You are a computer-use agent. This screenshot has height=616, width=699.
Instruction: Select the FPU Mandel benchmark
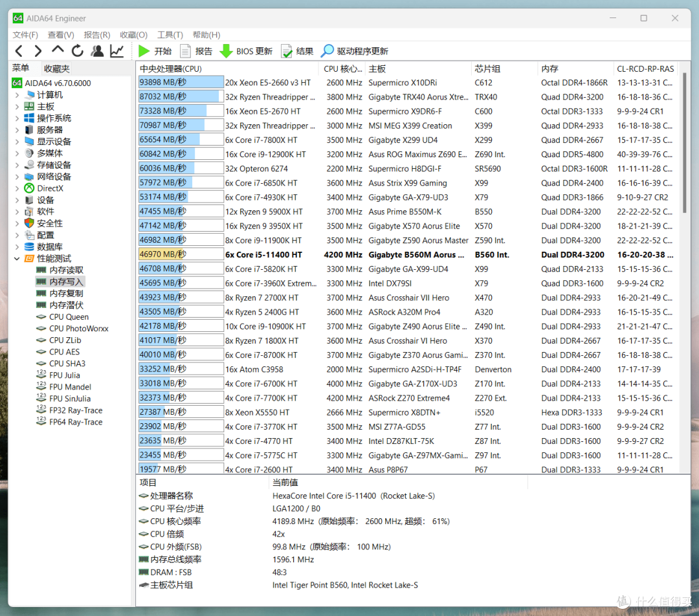[x=63, y=387]
